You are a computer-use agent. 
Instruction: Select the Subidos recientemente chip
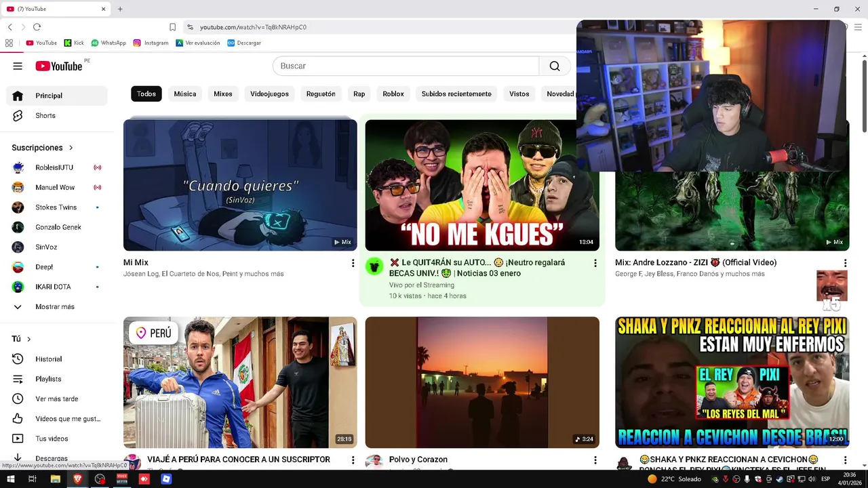point(456,94)
